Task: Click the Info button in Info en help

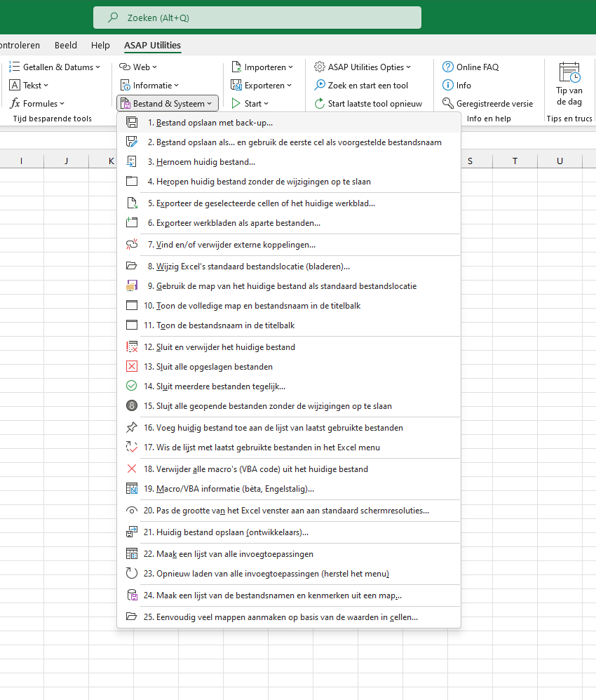Action: [x=456, y=86]
